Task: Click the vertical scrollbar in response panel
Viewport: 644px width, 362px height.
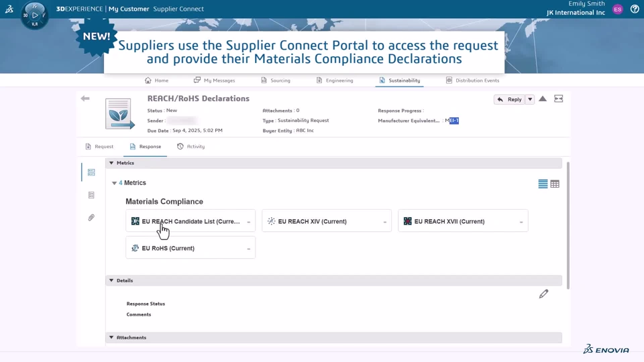Action: pos(568,225)
